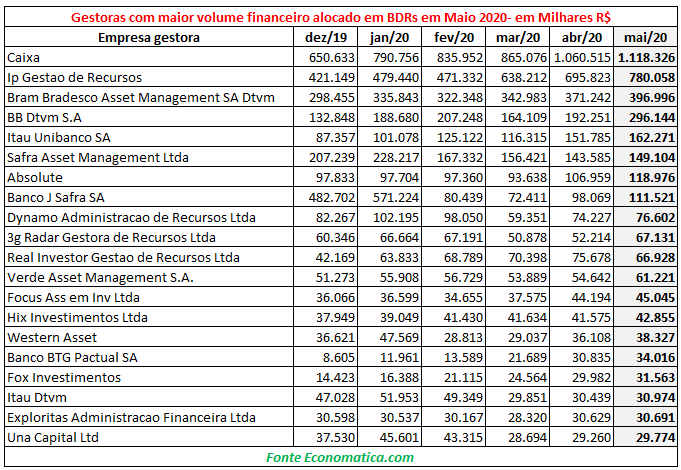The image size is (681, 470).
Task: Select Safra Asset's value 149.104
Action: tap(652, 157)
